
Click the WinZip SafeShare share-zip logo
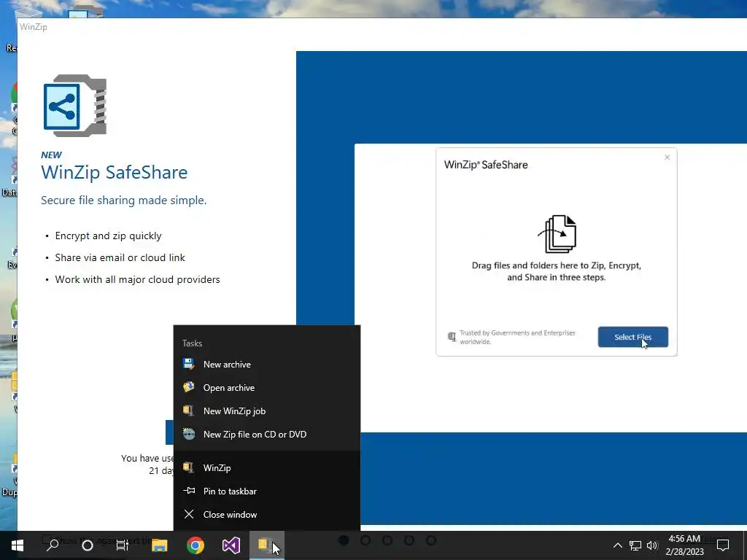(x=75, y=106)
